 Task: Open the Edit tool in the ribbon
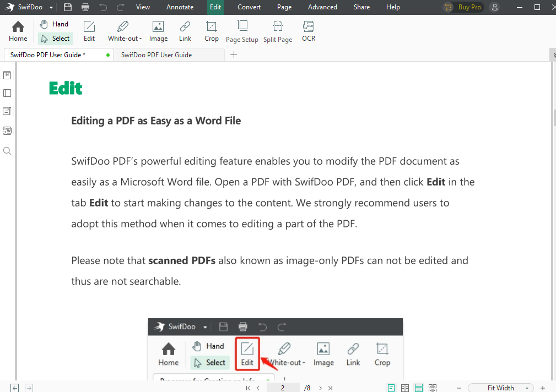[89, 31]
